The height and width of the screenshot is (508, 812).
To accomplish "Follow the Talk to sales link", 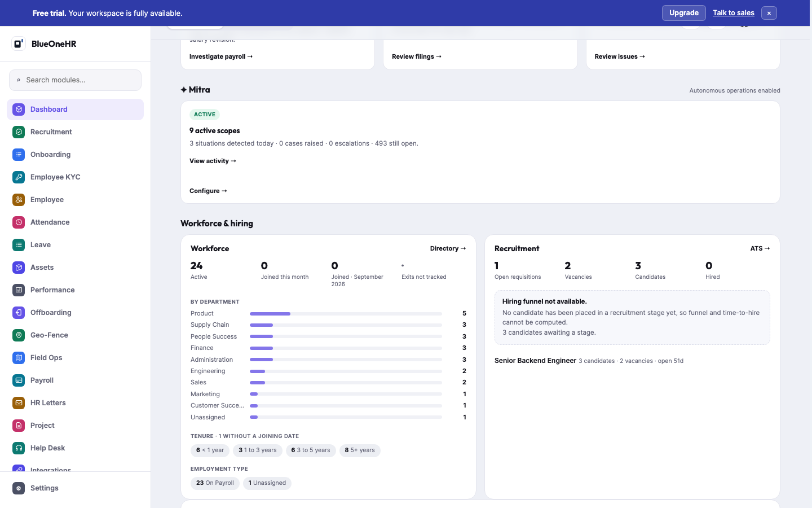I will click(733, 13).
